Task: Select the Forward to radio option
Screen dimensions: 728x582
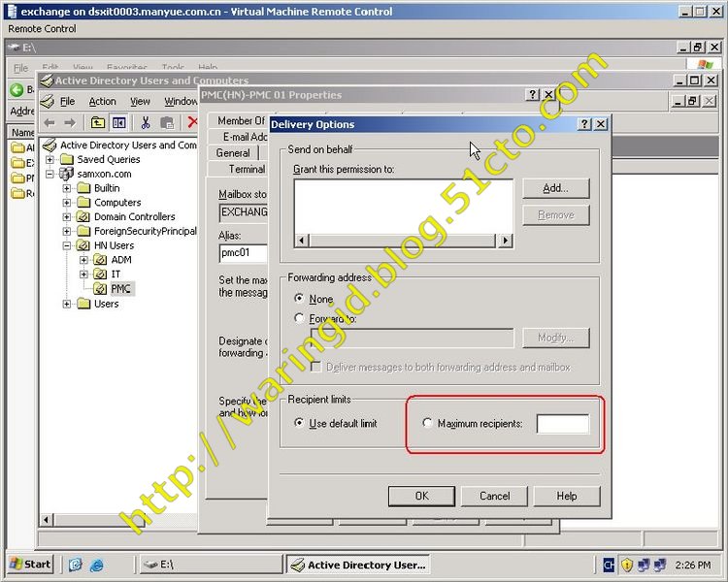Action: pyautogui.click(x=298, y=318)
